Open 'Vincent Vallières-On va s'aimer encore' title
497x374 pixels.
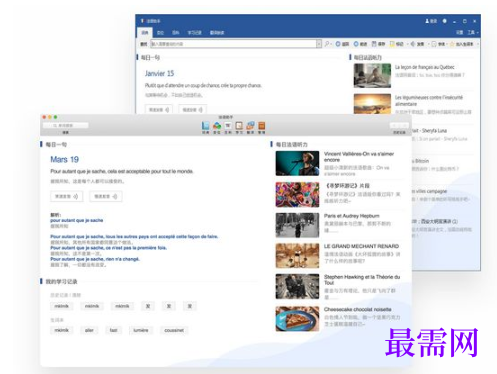coord(359,157)
